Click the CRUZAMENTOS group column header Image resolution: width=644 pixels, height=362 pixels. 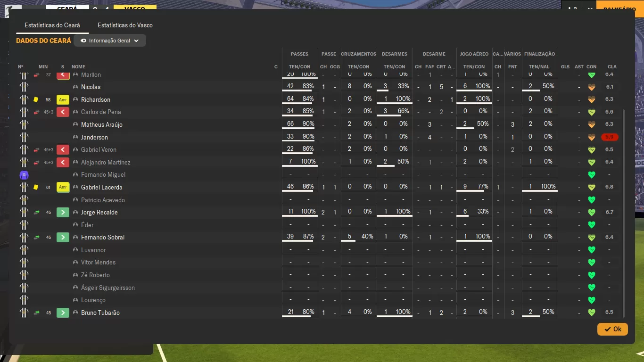358,54
